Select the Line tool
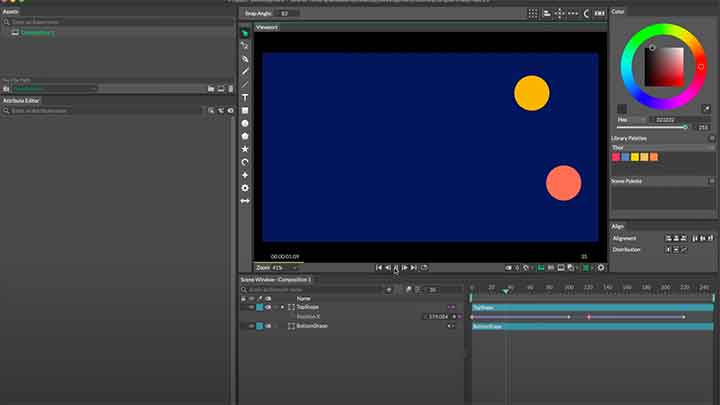Viewport: 720px width, 405px height. pyautogui.click(x=245, y=84)
